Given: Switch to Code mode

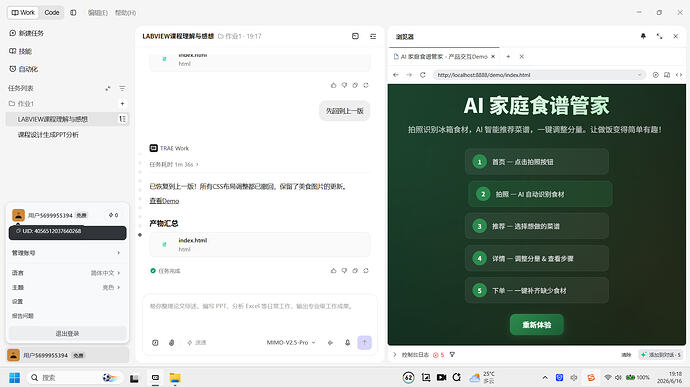Looking at the screenshot, I should (51, 12).
